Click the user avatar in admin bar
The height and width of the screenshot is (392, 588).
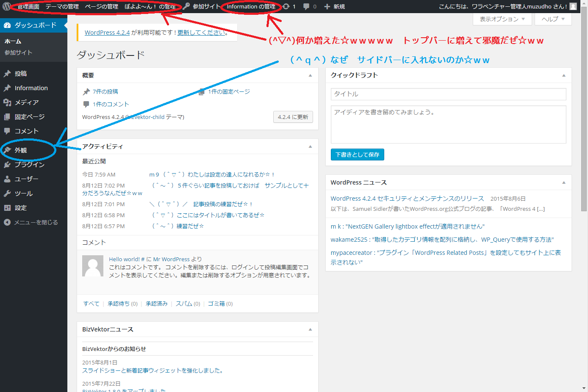pyautogui.click(x=573, y=6)
